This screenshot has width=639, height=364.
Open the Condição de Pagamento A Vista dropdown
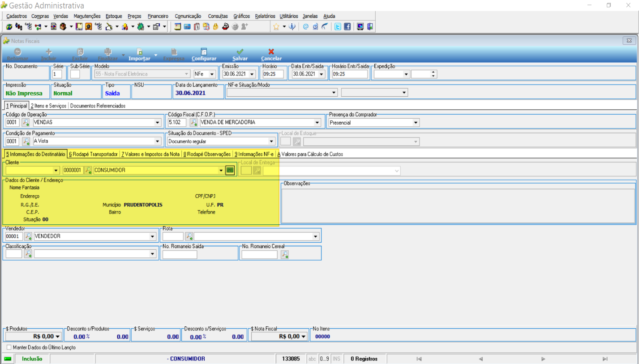pyautogui.click(x=157, y=141)
